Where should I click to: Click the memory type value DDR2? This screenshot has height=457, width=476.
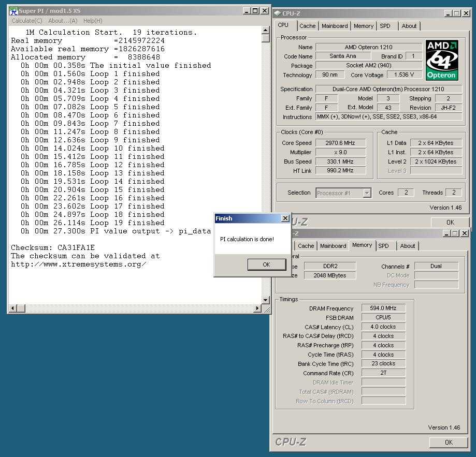pos(330,266)
